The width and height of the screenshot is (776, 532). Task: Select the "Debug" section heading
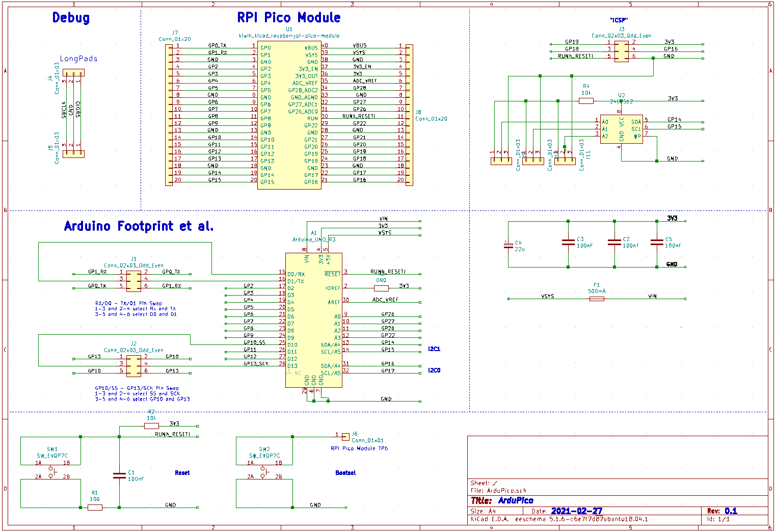(71, 18)
